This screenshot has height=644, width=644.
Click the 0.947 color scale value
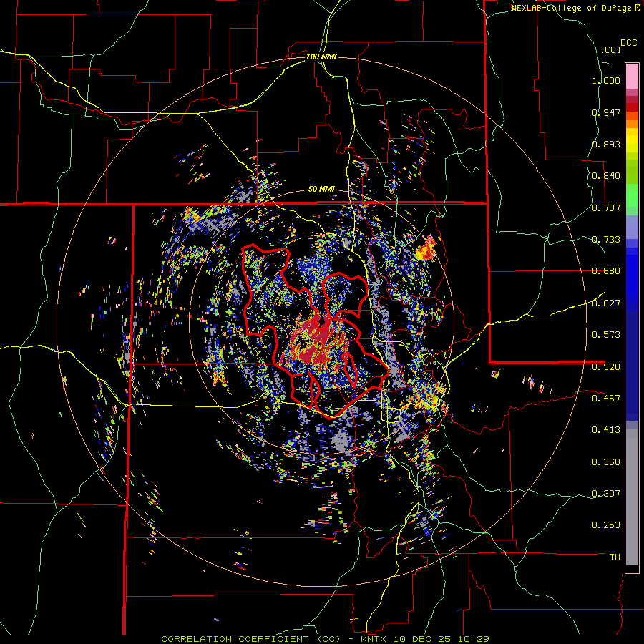click(x=606, y=112)
